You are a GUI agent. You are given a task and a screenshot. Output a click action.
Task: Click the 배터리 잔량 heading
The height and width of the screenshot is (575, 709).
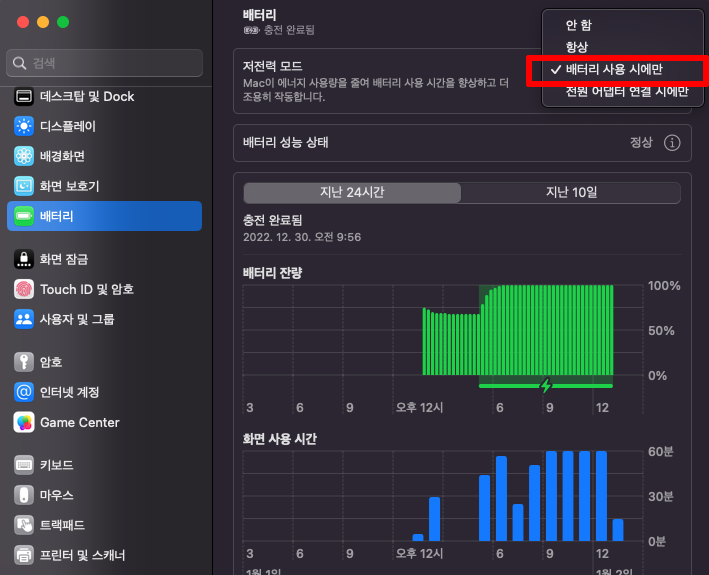[273, 273]
